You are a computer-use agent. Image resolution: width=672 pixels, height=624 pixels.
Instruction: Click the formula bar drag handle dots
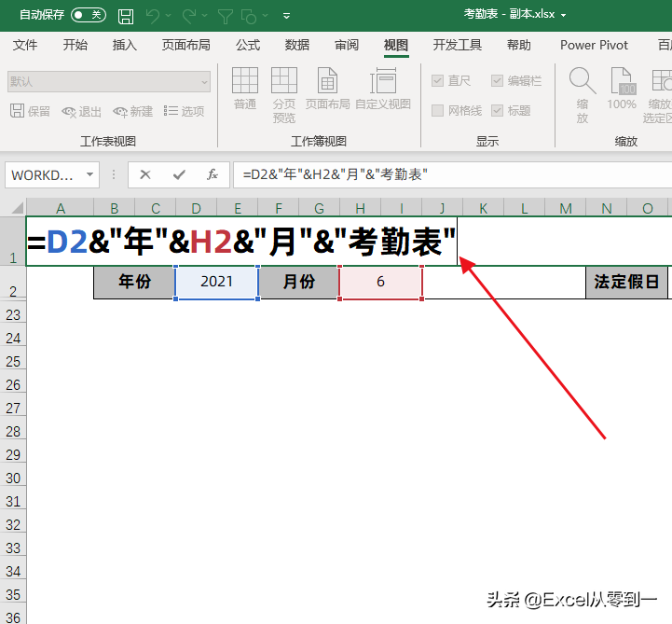(114, 174)
